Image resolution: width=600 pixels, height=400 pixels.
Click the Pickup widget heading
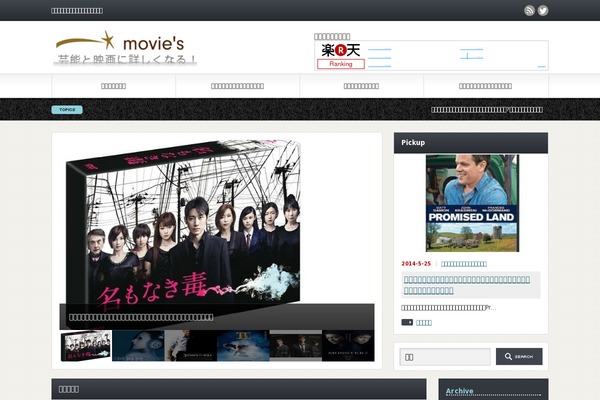(413, 142)
